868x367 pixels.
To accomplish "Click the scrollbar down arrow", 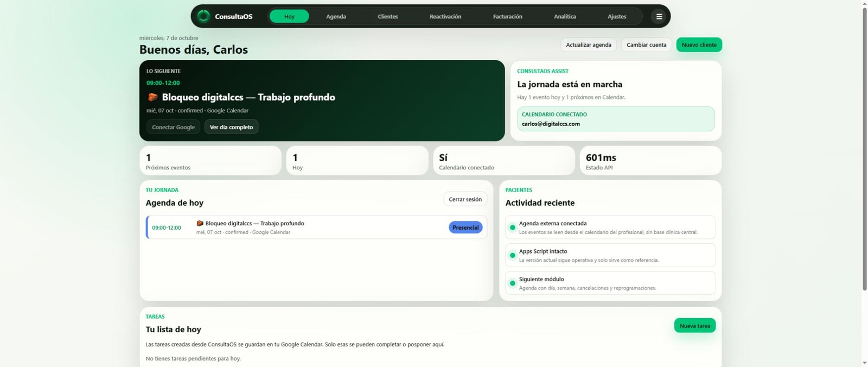I will tap(865, 363).
